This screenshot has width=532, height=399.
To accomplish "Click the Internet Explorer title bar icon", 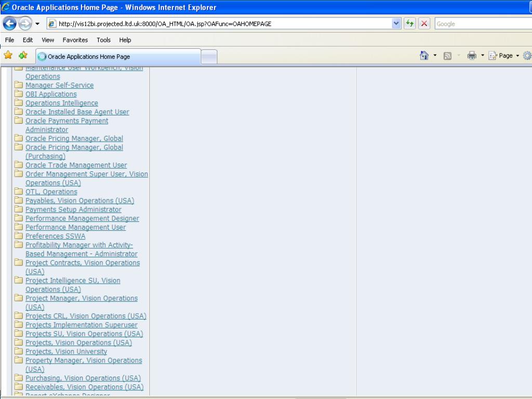I will coord(6,7).
